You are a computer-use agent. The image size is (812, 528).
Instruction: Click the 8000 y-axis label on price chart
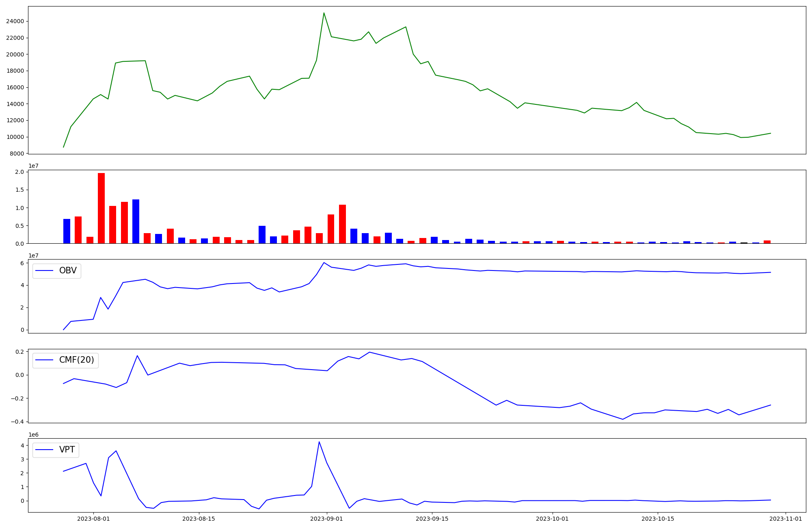click(16, 154)
